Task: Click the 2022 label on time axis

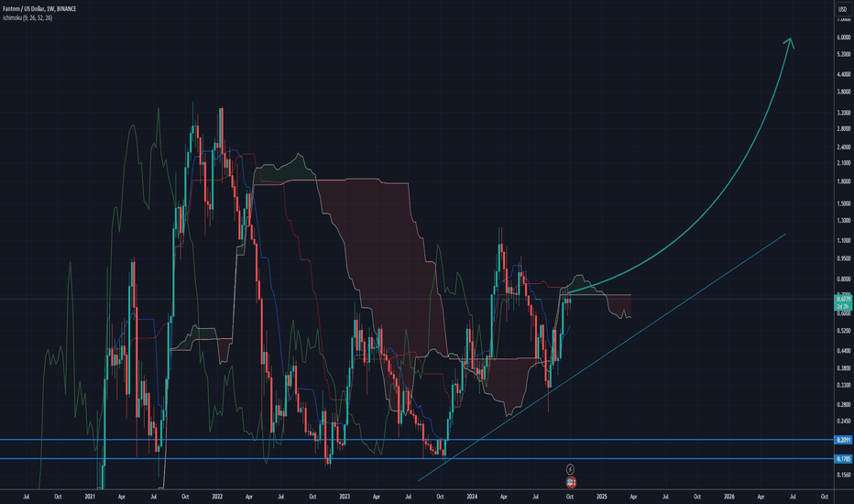Action: (x=217, y=497)
